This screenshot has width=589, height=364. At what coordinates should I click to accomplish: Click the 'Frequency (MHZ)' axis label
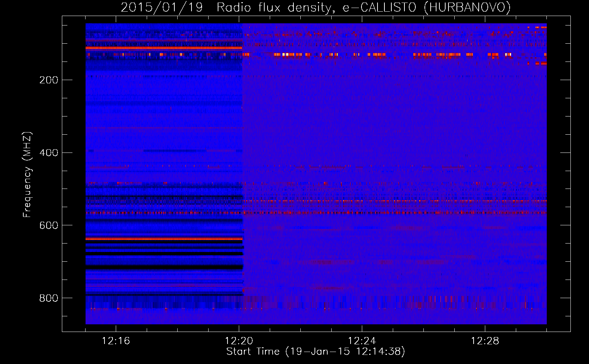pos(27,175)
